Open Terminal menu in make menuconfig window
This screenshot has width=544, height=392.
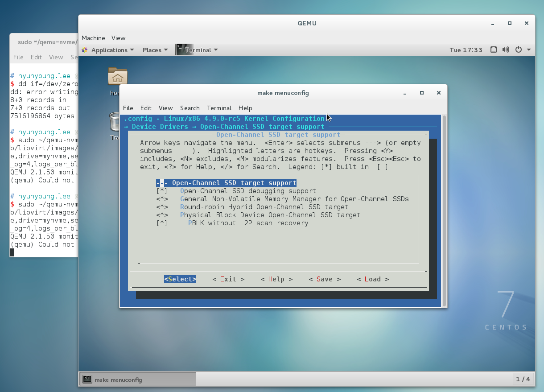tap(219, 108)
